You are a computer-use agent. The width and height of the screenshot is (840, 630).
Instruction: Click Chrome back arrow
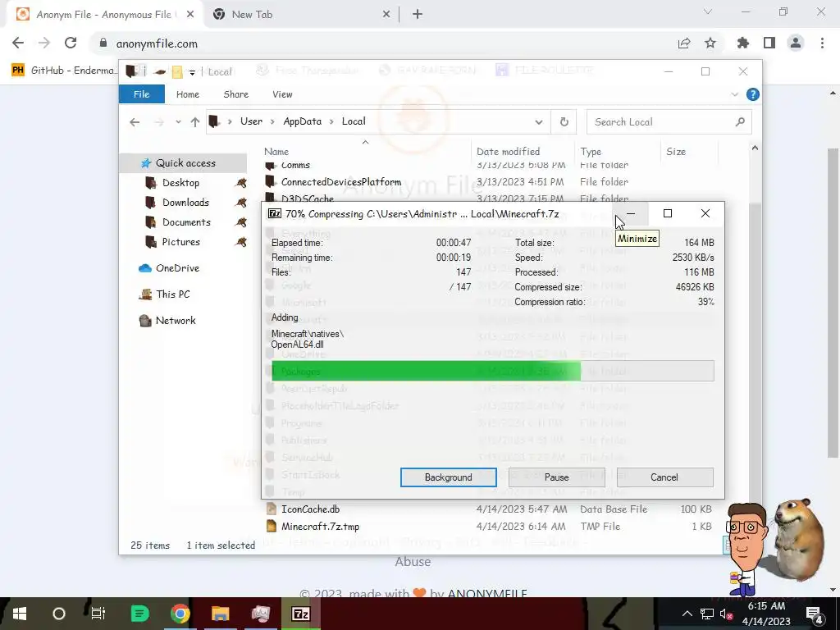coord(18,43)
